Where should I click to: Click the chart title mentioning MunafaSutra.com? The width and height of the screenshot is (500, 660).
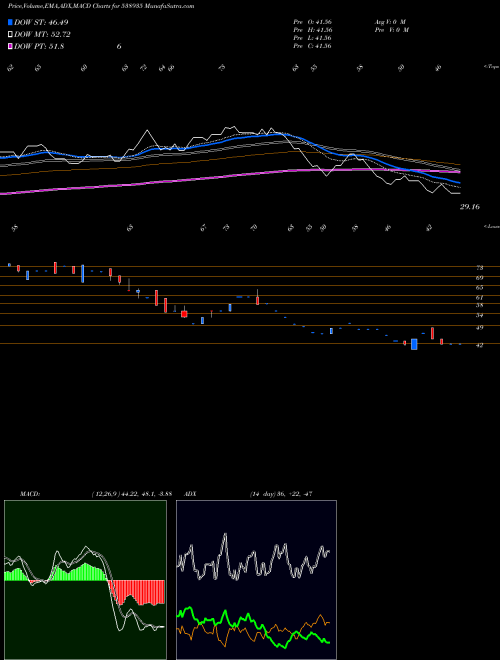click(101, 6)
